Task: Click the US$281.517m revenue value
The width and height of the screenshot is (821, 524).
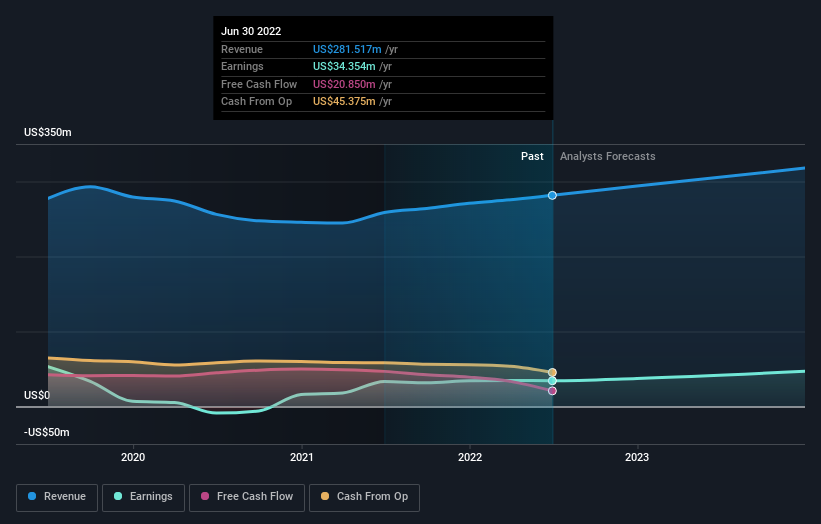Action: coord(347,49)
